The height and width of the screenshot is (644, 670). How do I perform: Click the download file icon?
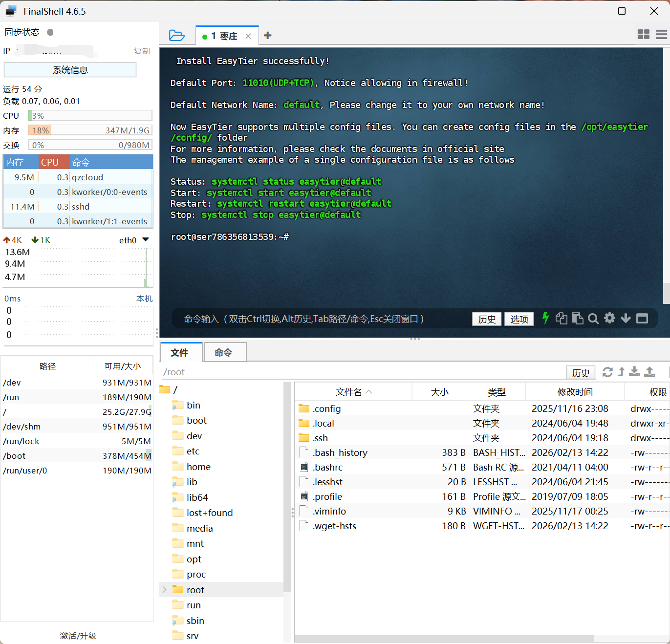pos(634,372)
